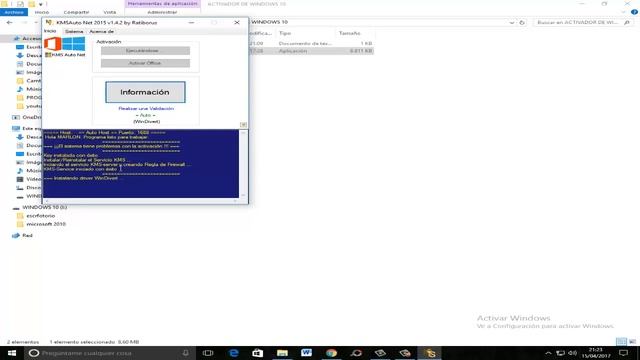Switch to details view in Explorer status bar

point(621,342)
